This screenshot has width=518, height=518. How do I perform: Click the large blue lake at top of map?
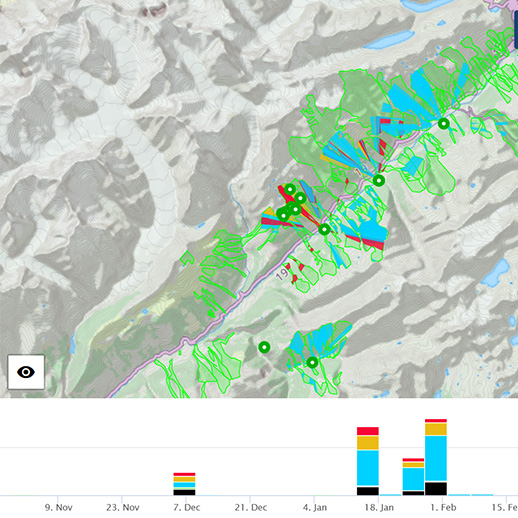388,39
